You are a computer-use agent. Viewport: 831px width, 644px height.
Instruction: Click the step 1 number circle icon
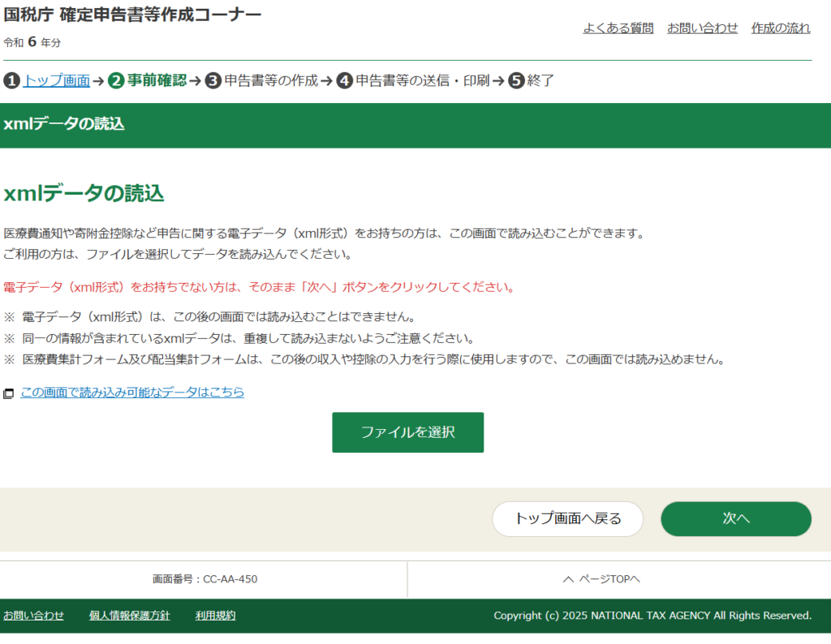coord(11,81)
